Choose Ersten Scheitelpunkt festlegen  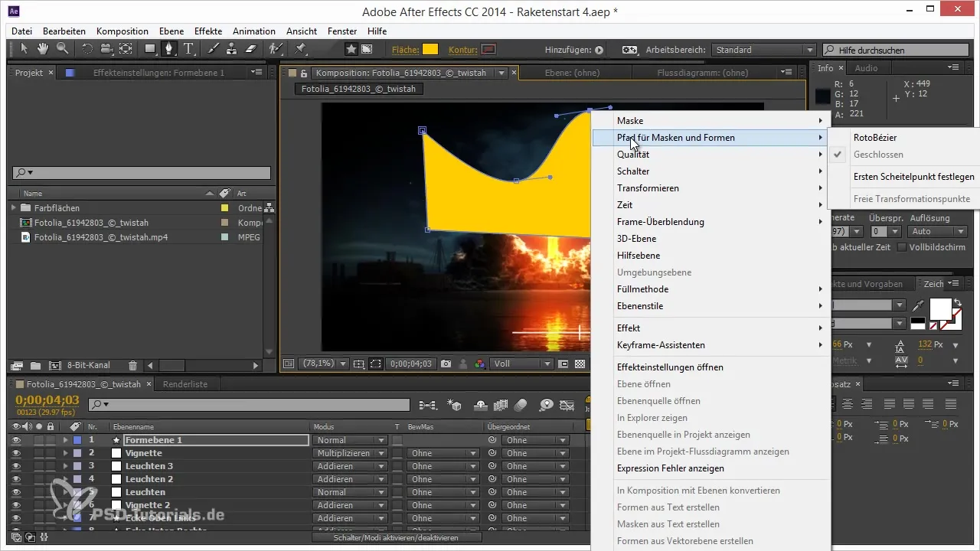tap(913, 177)
